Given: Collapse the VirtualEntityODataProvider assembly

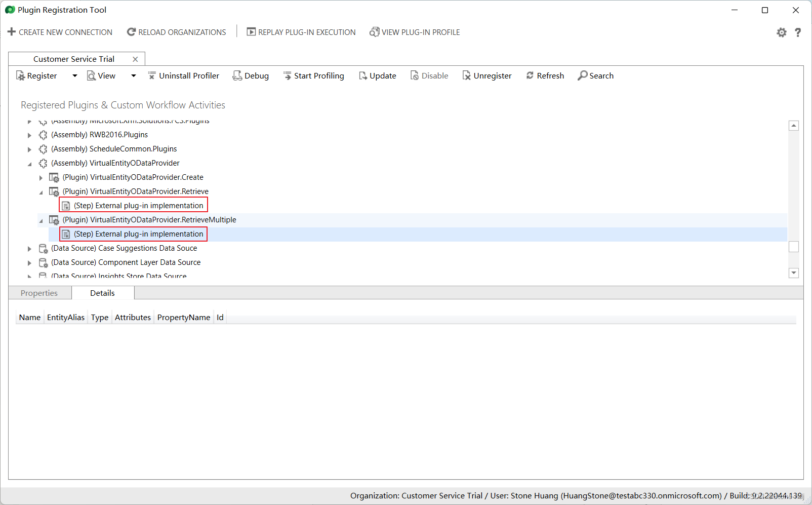Looking at the screenshot, I should [x=29, y=163].
